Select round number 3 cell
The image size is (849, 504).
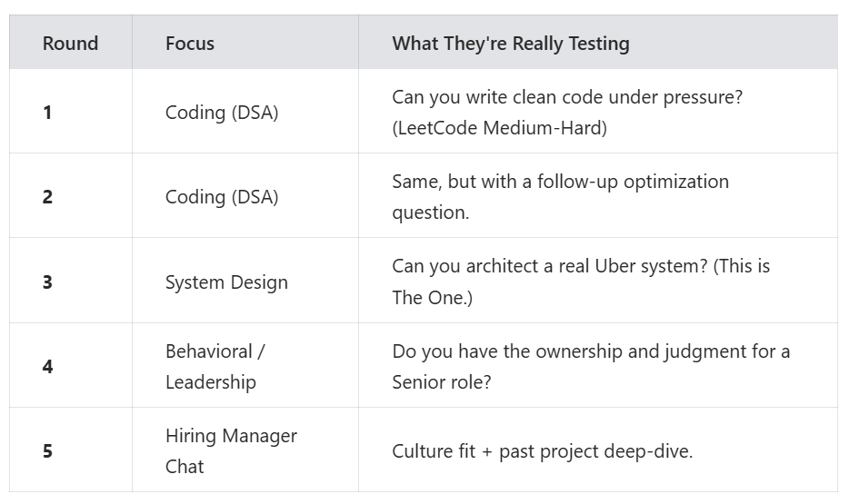tap(47, 282)
